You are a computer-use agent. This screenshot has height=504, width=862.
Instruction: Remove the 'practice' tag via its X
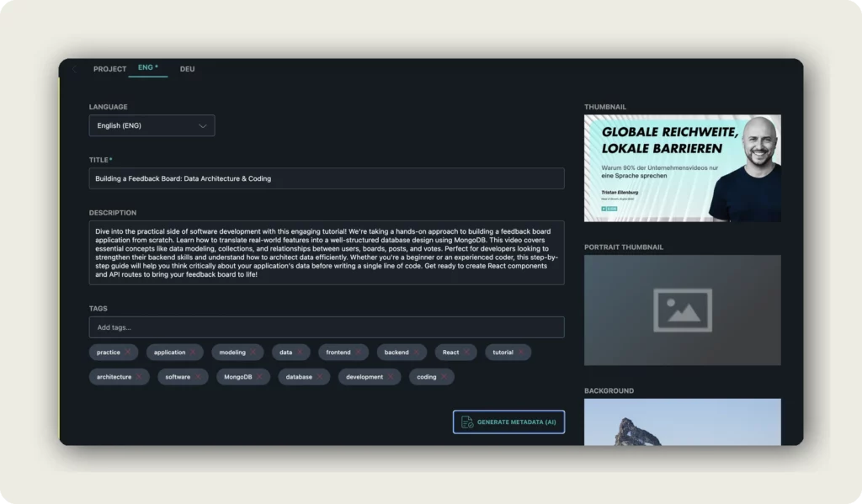[128, 353]
